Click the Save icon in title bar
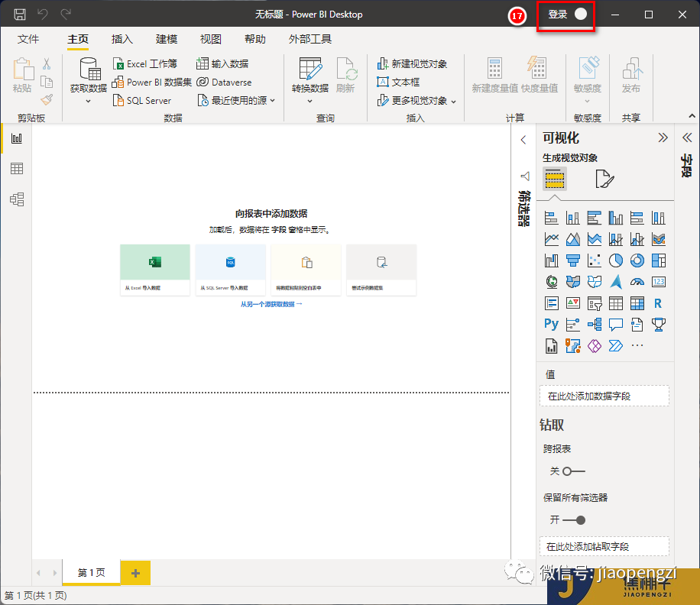The height and width of the screenshot is (605, 700). tap(20, 15)
